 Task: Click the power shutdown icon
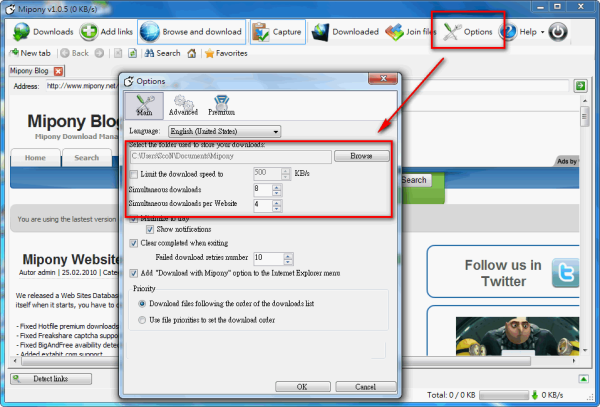(558, 32)
